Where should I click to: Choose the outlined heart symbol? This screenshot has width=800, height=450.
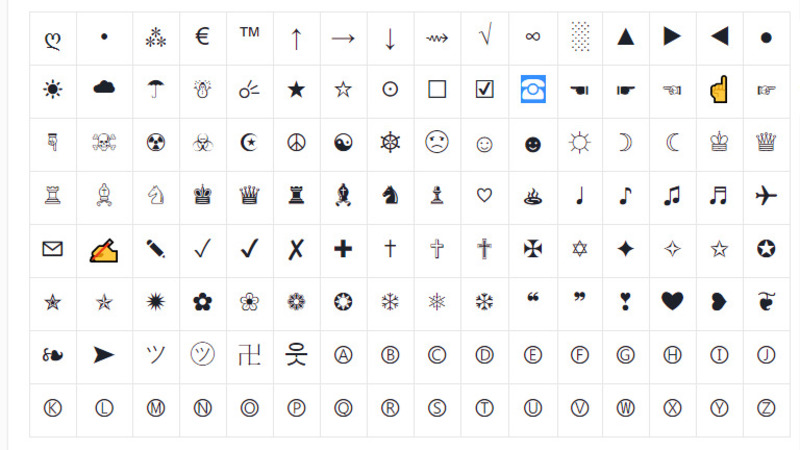[x=484, y=194]
